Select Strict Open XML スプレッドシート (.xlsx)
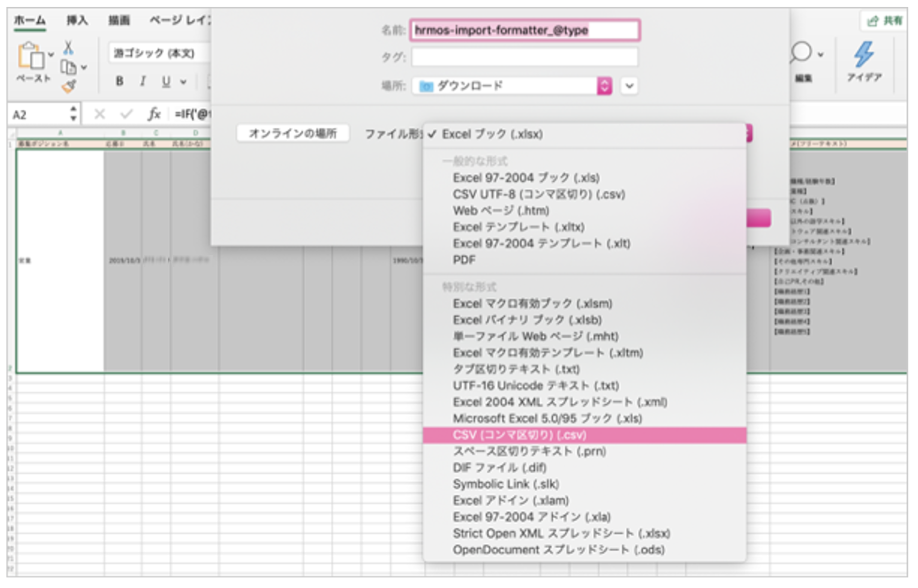918x588 pixels. (584, 534)
